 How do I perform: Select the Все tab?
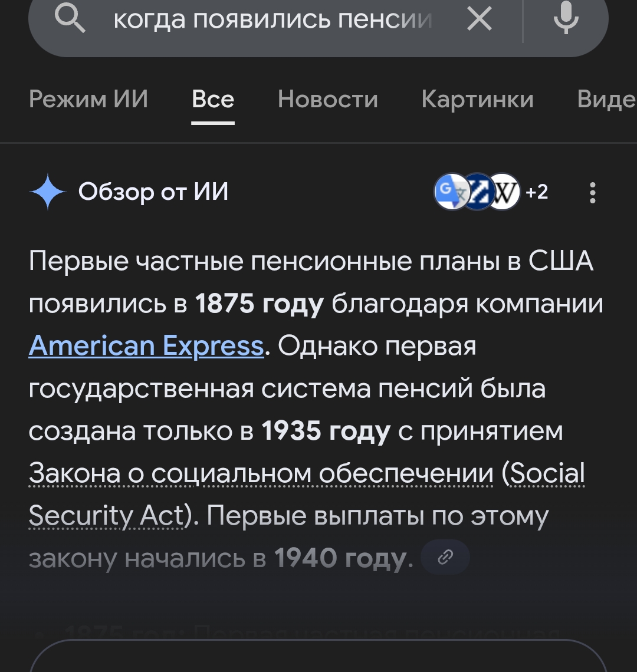(213, 99)
